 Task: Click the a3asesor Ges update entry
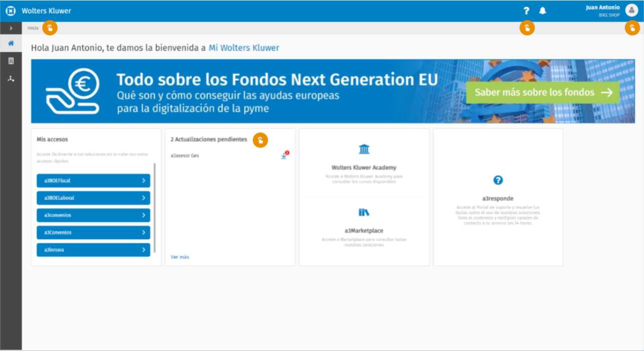pyautogui.click(x=185, y=155)
